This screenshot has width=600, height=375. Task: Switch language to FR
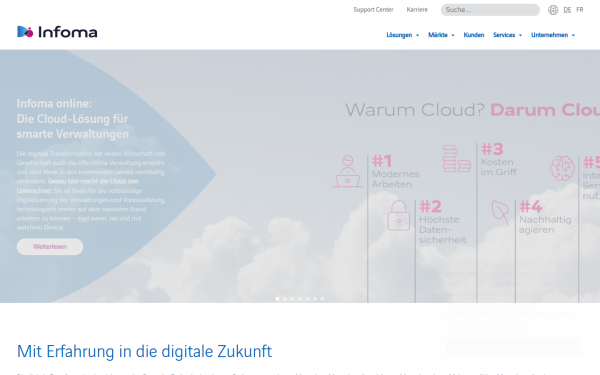(x=580, y=10)
